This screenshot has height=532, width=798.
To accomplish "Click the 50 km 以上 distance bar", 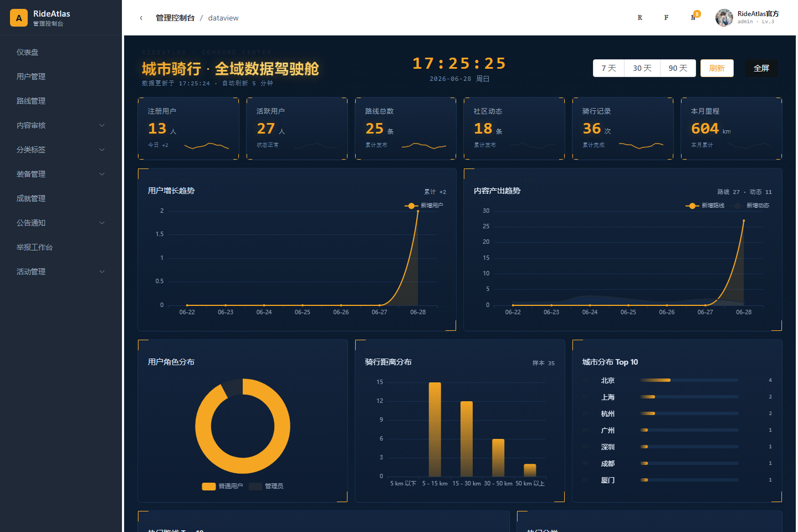I will (530, 470).
